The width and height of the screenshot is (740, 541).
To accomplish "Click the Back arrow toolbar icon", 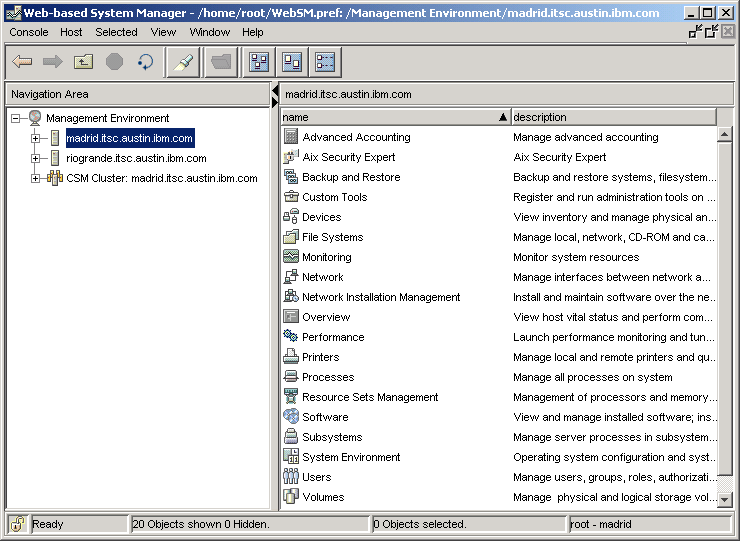I will click(22, 62).
